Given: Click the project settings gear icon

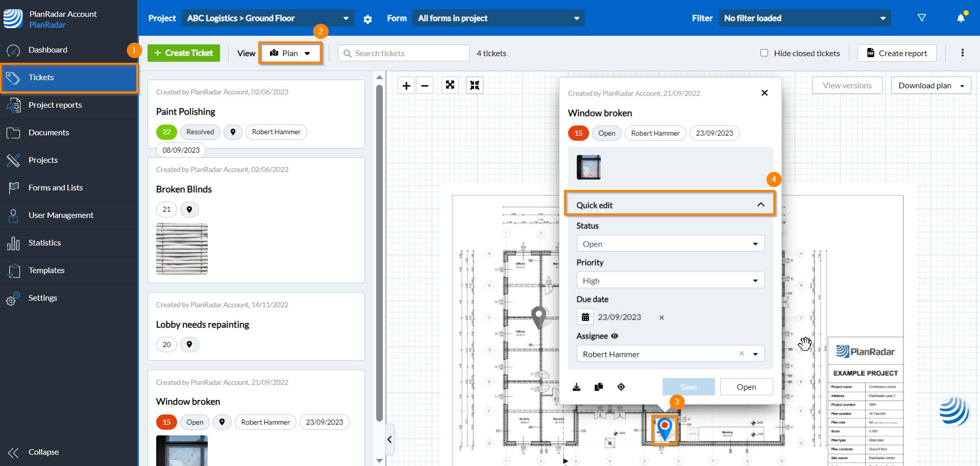Looking at the screenshot, I should tap(367, 19).
